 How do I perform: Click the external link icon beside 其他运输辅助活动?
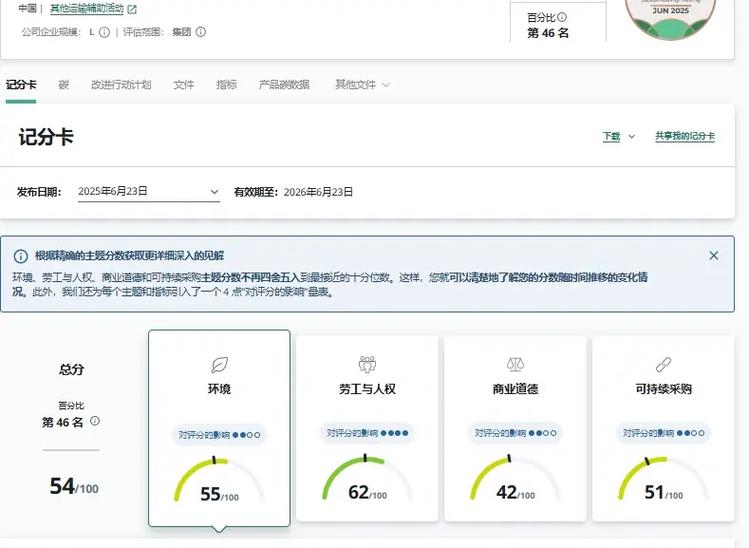pyautogui.click(x=132, y=9)
